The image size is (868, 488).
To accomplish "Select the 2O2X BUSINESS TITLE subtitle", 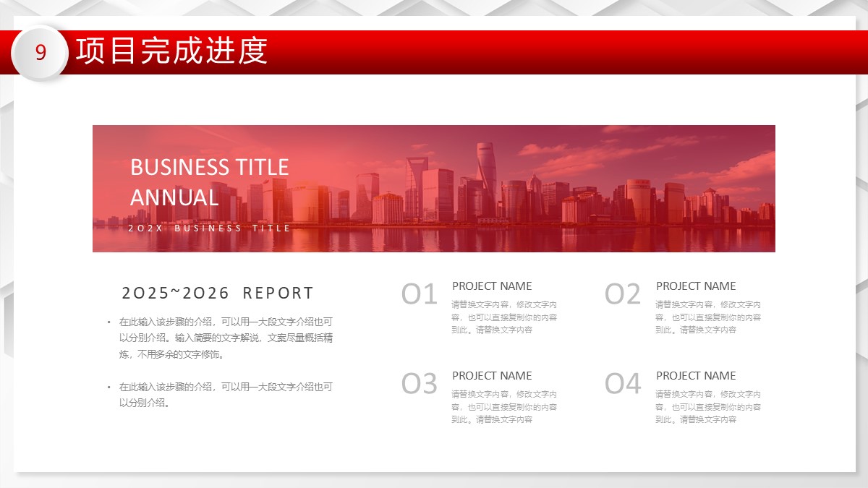I will 209,228.
